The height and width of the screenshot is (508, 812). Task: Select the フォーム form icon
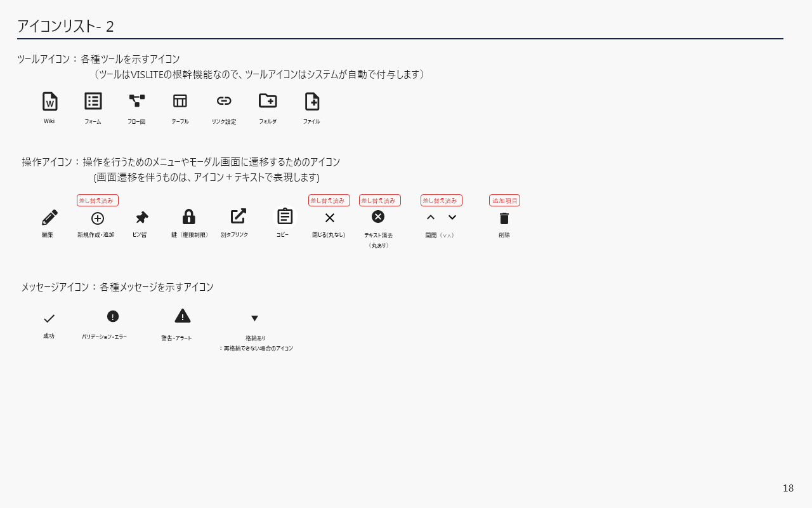93,101
